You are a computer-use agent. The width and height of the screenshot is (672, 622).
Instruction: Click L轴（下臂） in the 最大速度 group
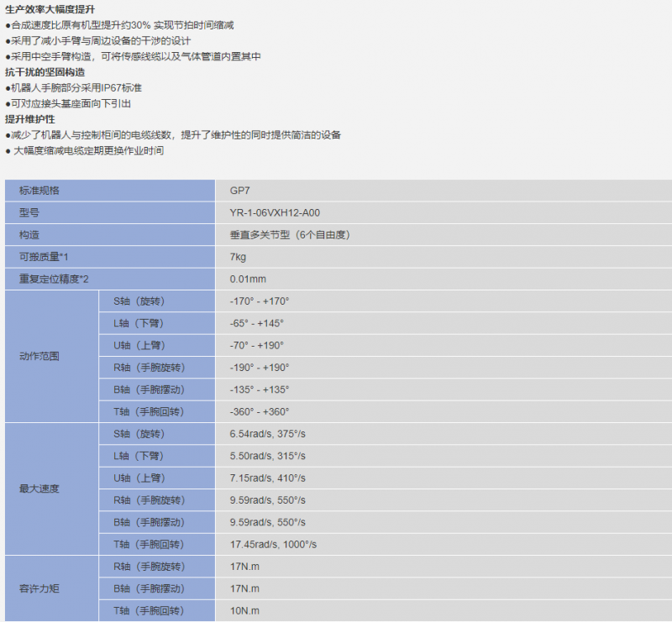(157, 457)
